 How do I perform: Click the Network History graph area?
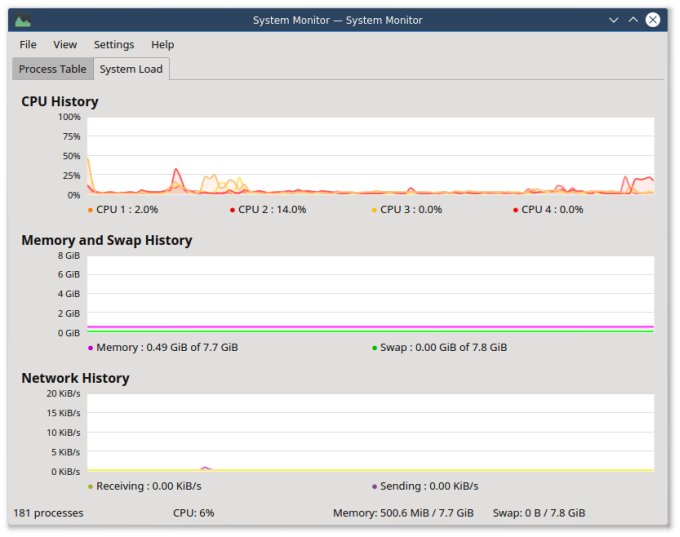tap(370, 431)
